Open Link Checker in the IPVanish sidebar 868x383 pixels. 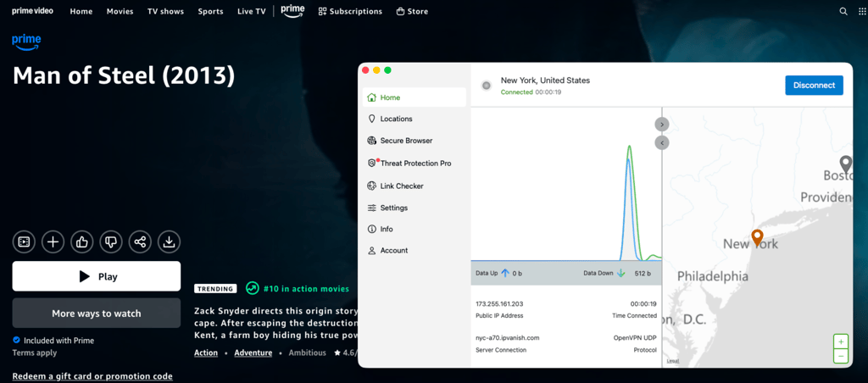pyautogui.click(x=414, y=186)
